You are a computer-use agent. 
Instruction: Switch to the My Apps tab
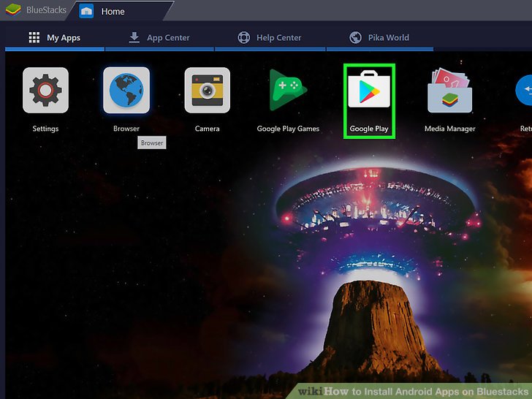pyautogui.click(x=55, y=38)
